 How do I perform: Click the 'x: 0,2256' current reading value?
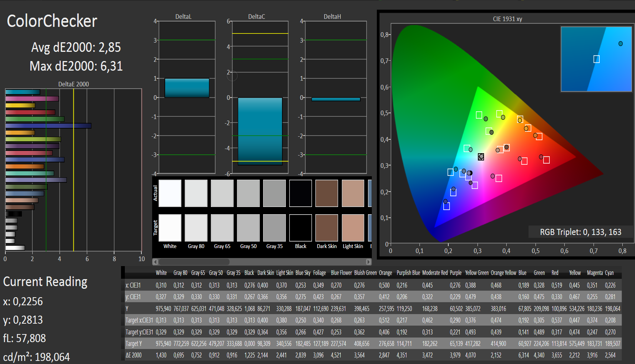[x=23, y=301]
